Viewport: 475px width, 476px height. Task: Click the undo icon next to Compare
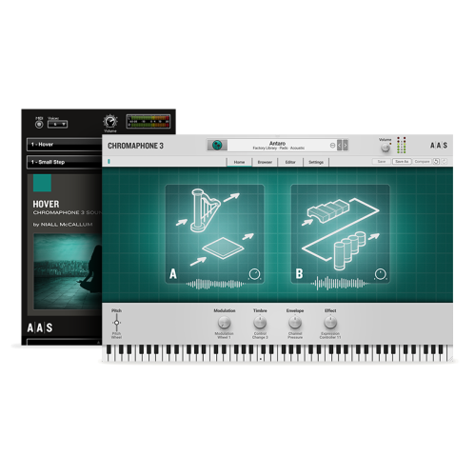437,162
